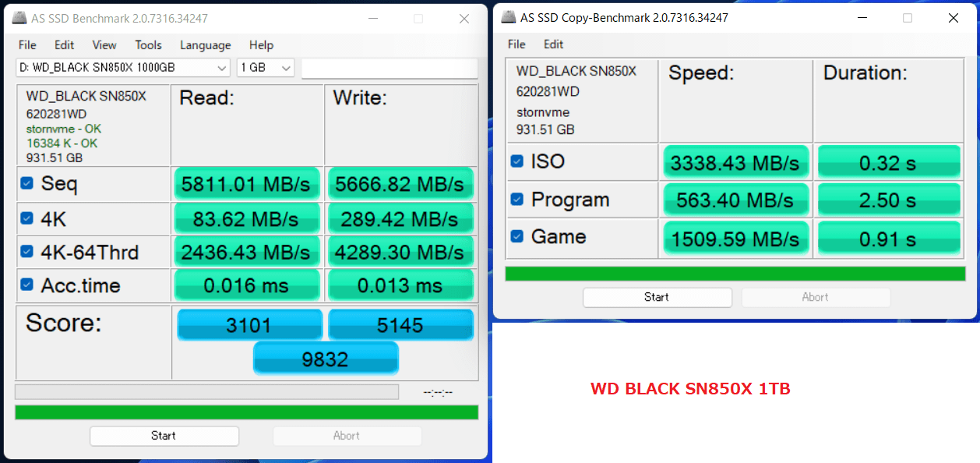Image resolution: width=980 pixels, height=463 pixels.
Task: Open the Help menu
Action: coord(262,45)
